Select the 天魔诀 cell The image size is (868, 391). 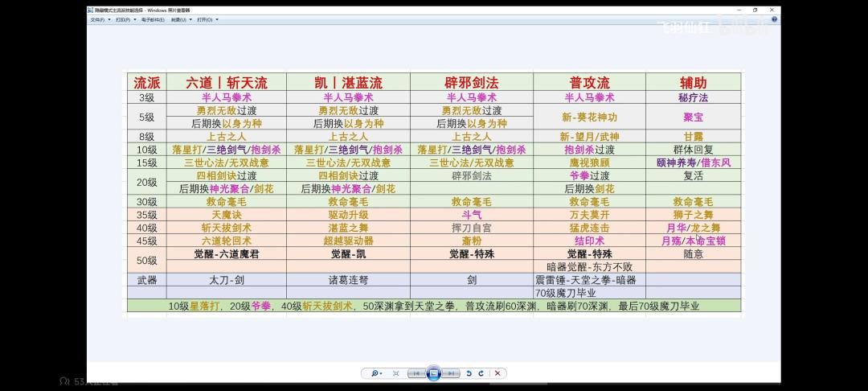pos(227,215)
